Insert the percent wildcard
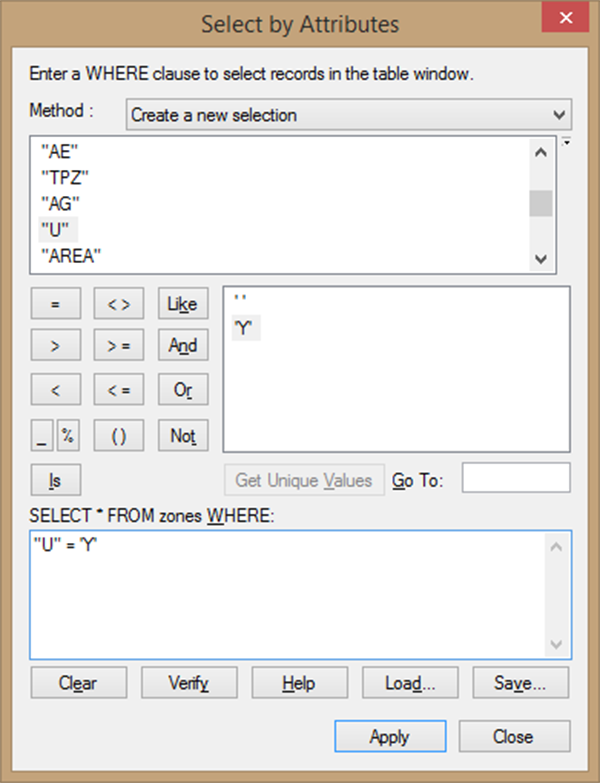The width and height of the screenshot is (600, 783). (68, 435)
